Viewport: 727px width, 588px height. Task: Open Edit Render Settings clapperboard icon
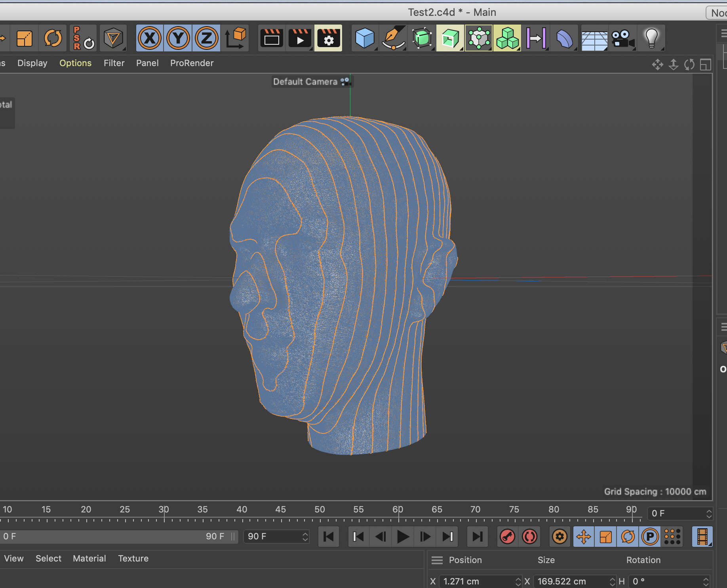point(328,38)
